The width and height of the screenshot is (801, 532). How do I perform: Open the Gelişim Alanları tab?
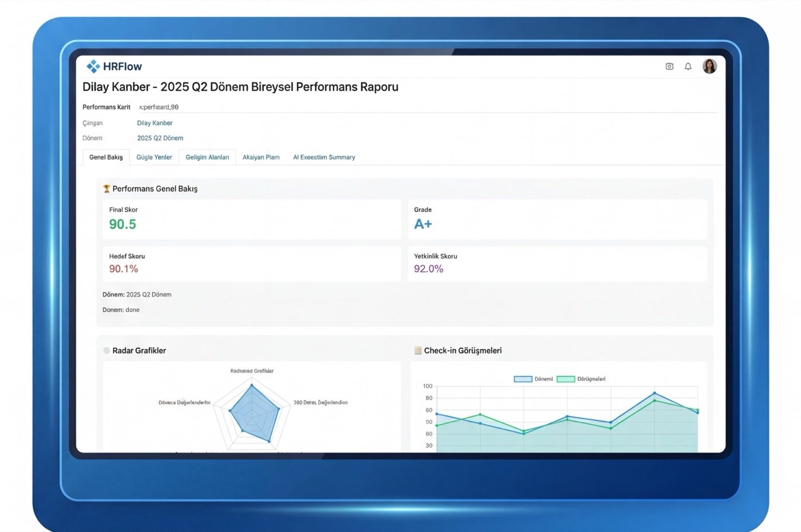(207, 157)
